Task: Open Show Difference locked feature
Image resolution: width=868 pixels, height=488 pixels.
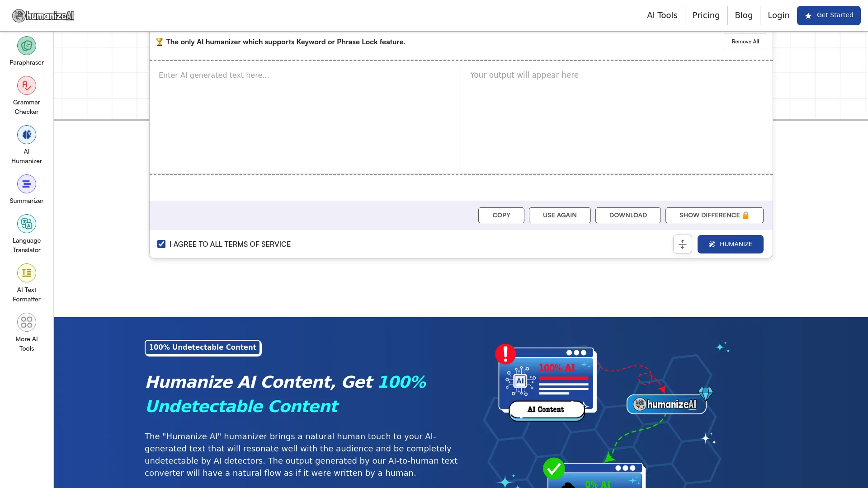Action: point(714,215)
